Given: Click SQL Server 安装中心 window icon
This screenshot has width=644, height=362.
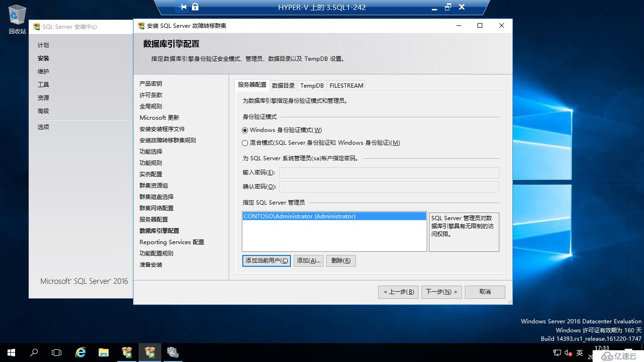Looking at the screenshot, I should [x=36, y=27].
